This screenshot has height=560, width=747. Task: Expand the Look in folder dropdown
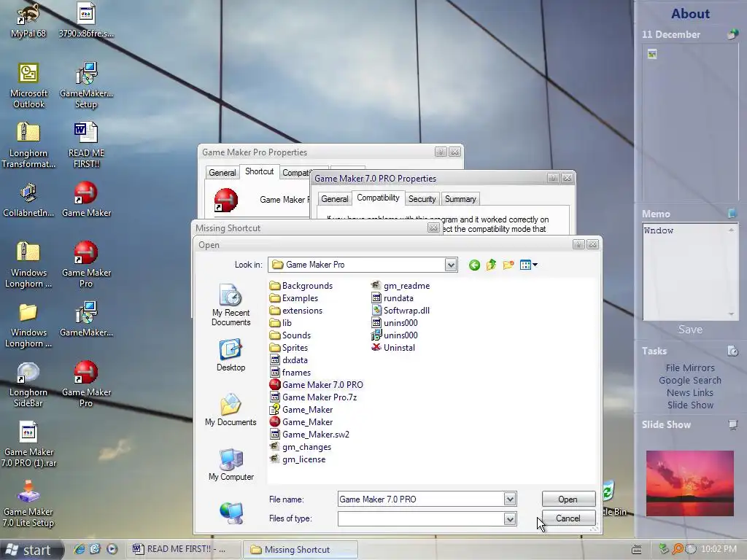point(451,265)
